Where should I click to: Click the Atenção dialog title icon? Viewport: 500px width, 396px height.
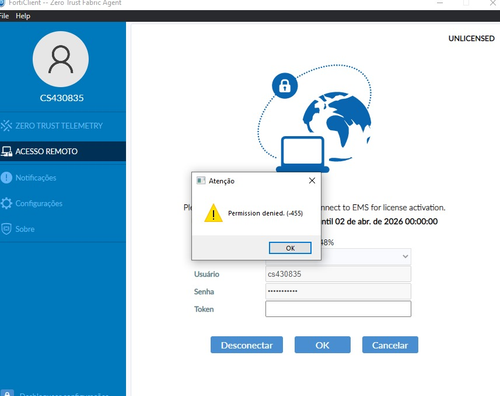(x=201, y=181)
